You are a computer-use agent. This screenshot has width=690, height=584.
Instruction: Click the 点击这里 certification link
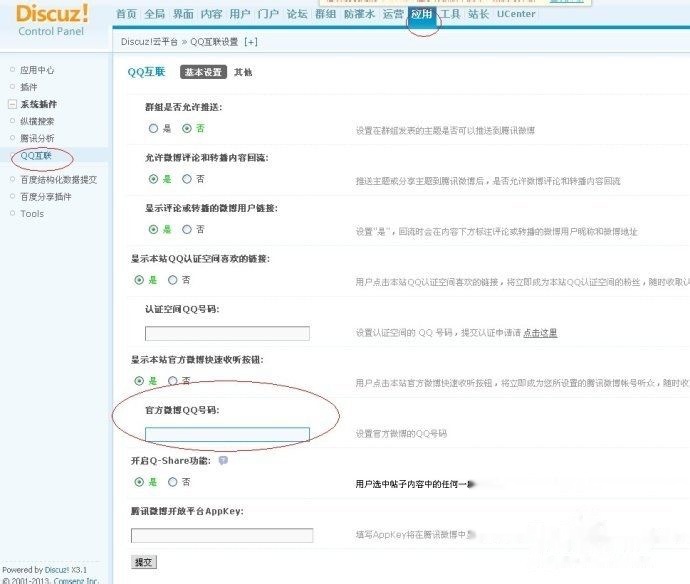540,333
